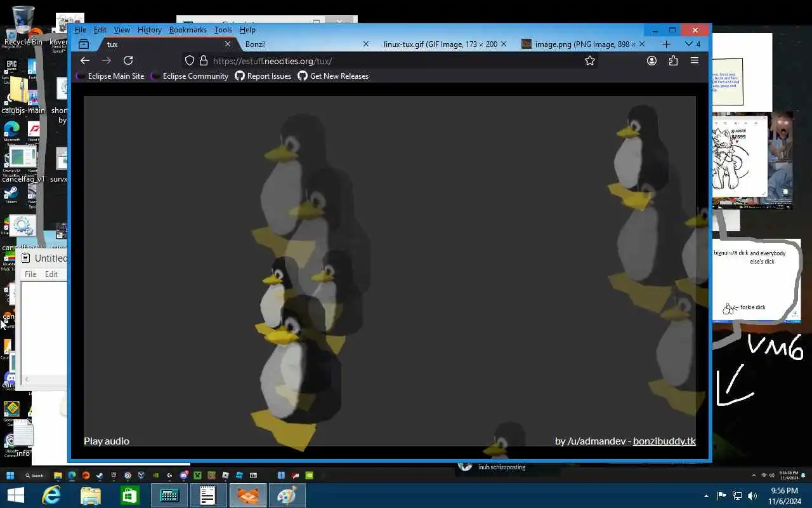Open File Explorer from the taskbar

point(91,495)
